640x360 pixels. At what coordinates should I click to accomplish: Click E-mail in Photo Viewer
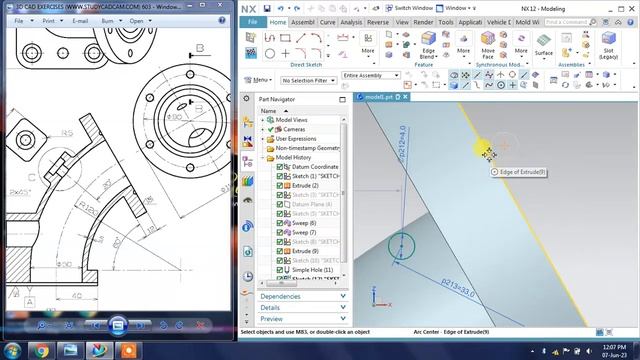click(x=80, y=20)
